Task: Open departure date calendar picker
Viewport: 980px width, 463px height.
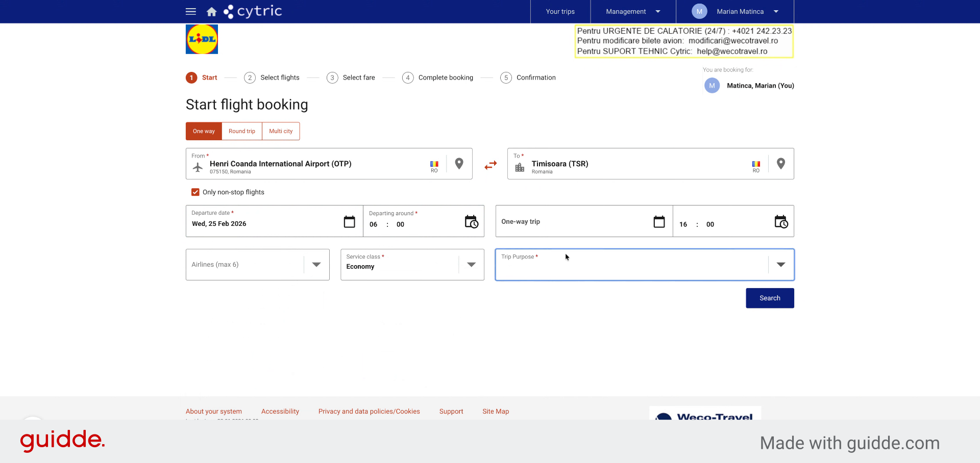Action: tap(349, 222)
